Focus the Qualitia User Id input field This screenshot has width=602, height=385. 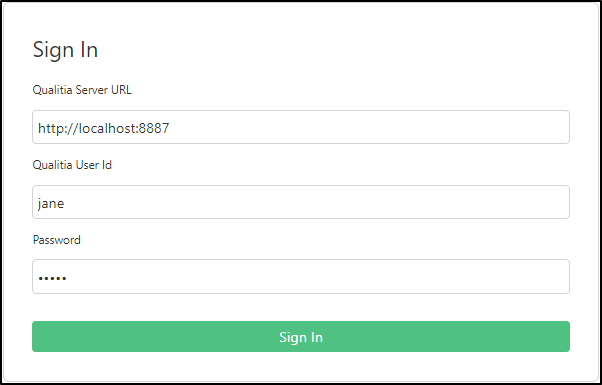pyautogui.click(x=301, y=202)
